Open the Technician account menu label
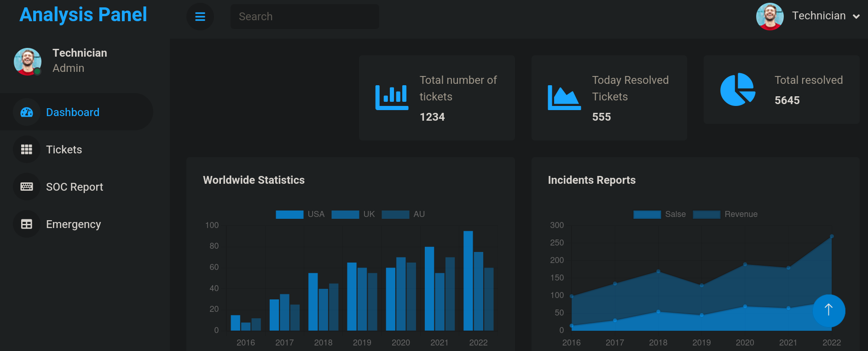This screenshot has width=868, height=351. tap(819, 16)
